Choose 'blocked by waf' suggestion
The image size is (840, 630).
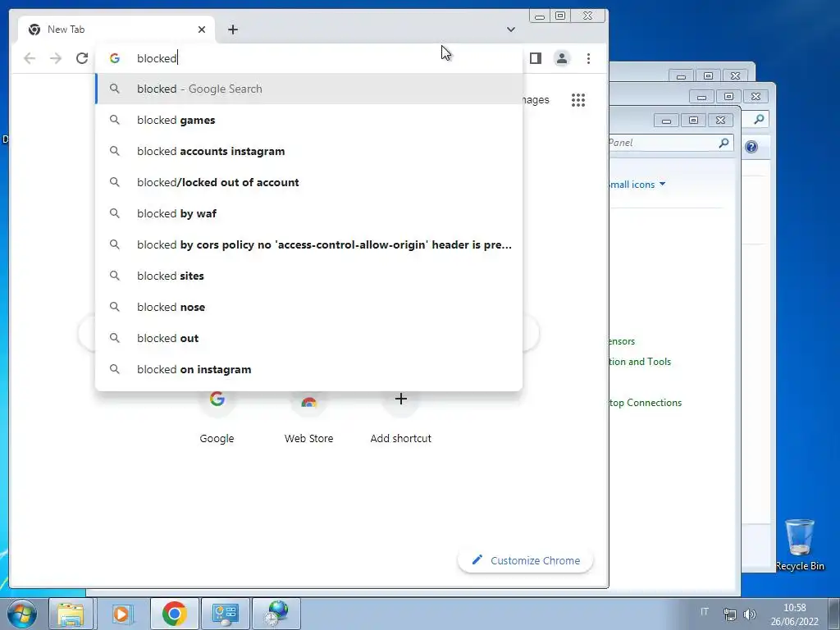tap(308, 213)
